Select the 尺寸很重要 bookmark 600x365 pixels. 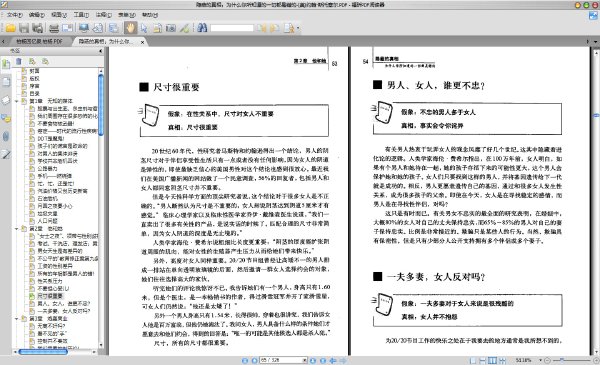[50, 296]
